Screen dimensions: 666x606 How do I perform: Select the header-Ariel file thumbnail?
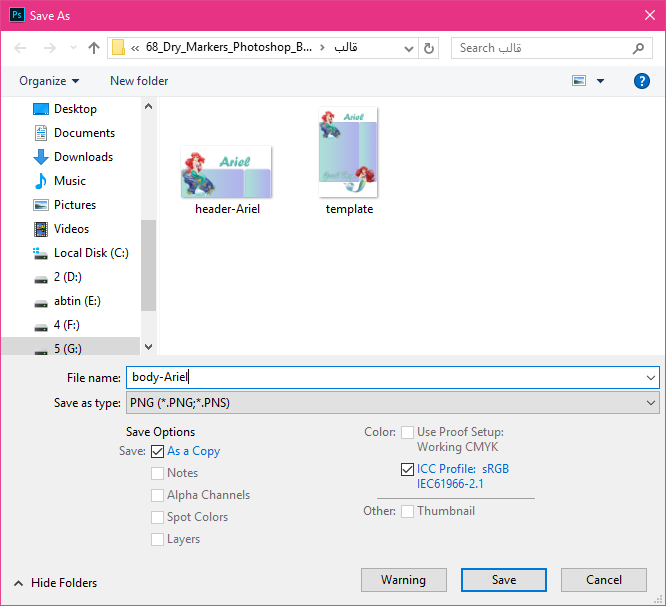pos(226,172)
